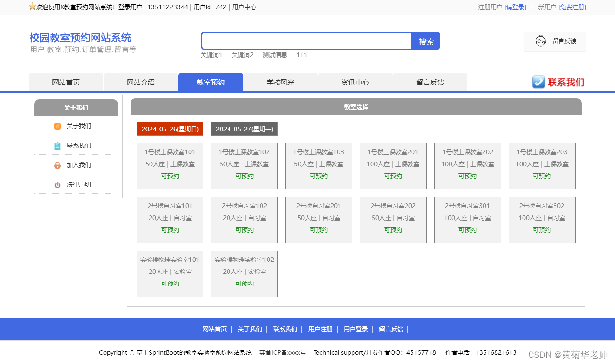Click the power icon next to 法律声明
The image size is (615, 364).
[x=58, y=185]
